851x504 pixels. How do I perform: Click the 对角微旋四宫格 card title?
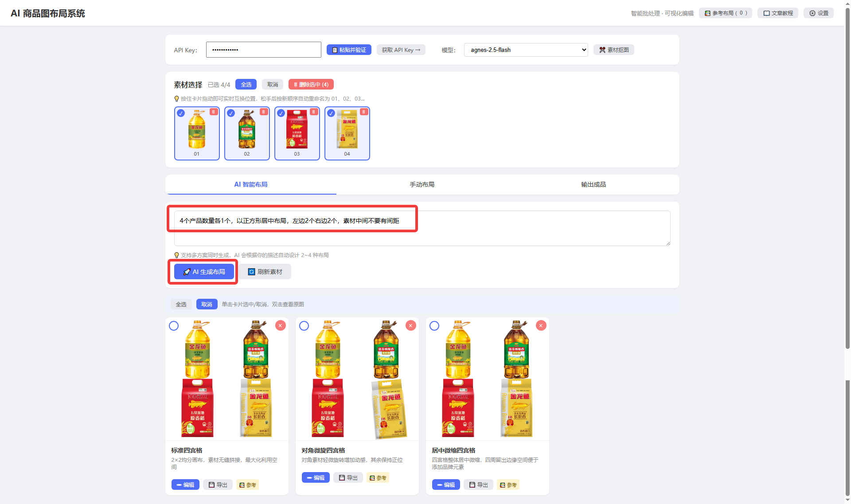point(323,450)
